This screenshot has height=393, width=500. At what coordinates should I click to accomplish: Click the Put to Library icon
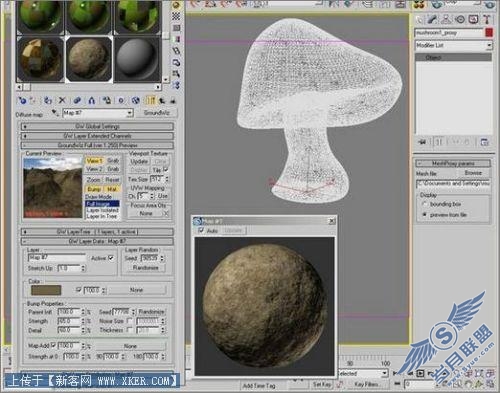coord(106,100)
